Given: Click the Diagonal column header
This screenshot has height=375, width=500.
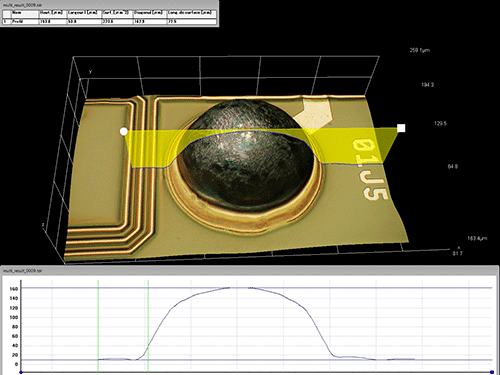Looking at the screenshot, I should (x=150, y=13).
